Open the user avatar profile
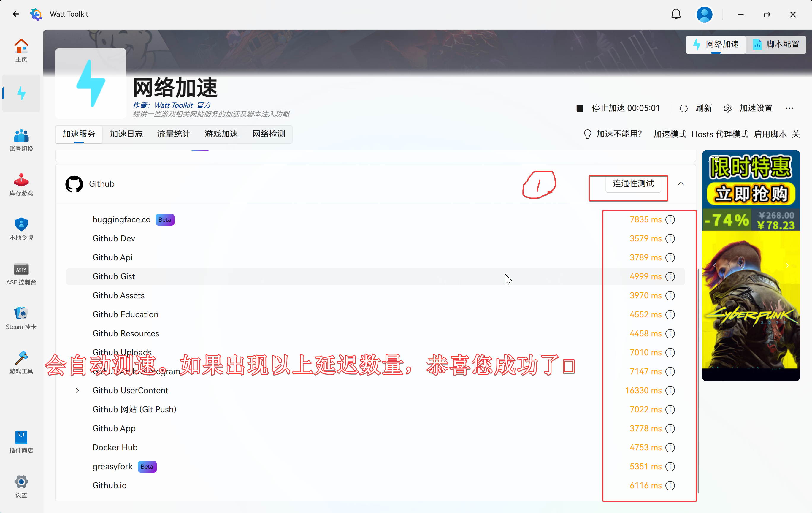This screenshot has height=513, width=812. click(x=704, y=15)
